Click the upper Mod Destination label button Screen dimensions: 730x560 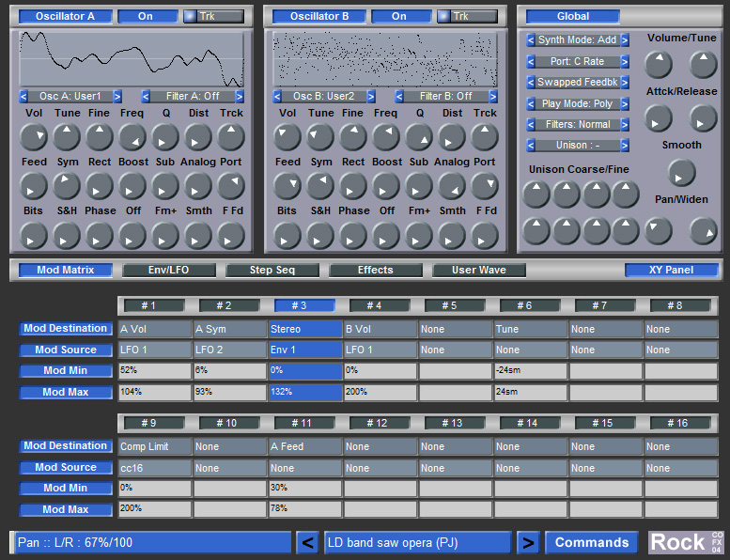tap(66, 328)
